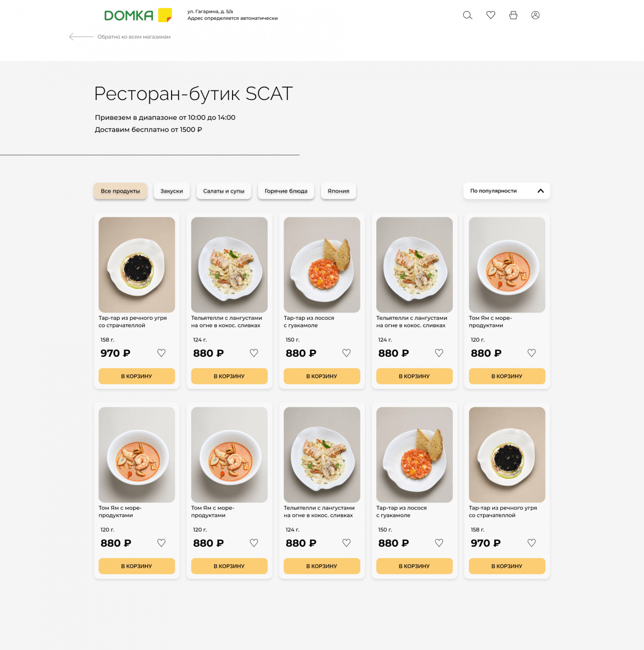This screenshot has height=650, width=644.
Task: Collapse sort menu using chevron arrow
Action: tap(541, 191)
